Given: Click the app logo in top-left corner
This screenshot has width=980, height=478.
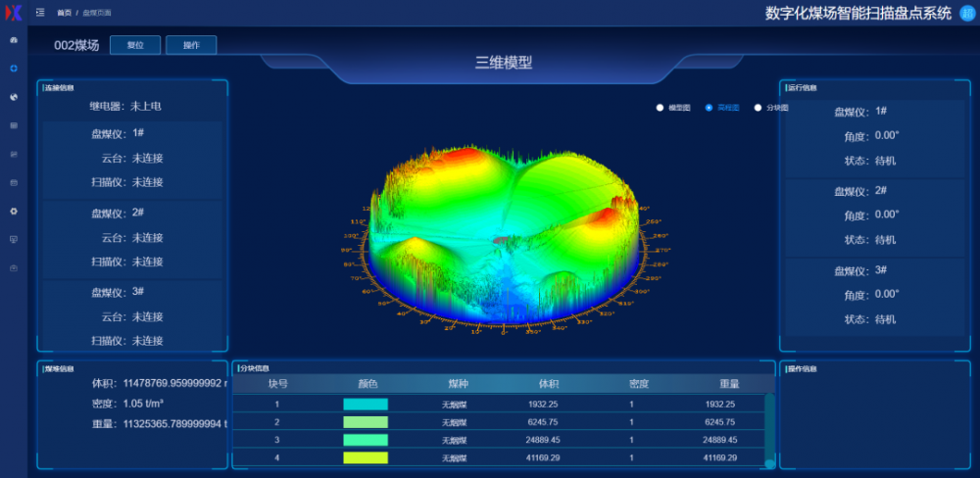Looking at the screenshot, I should pos(14,13).
